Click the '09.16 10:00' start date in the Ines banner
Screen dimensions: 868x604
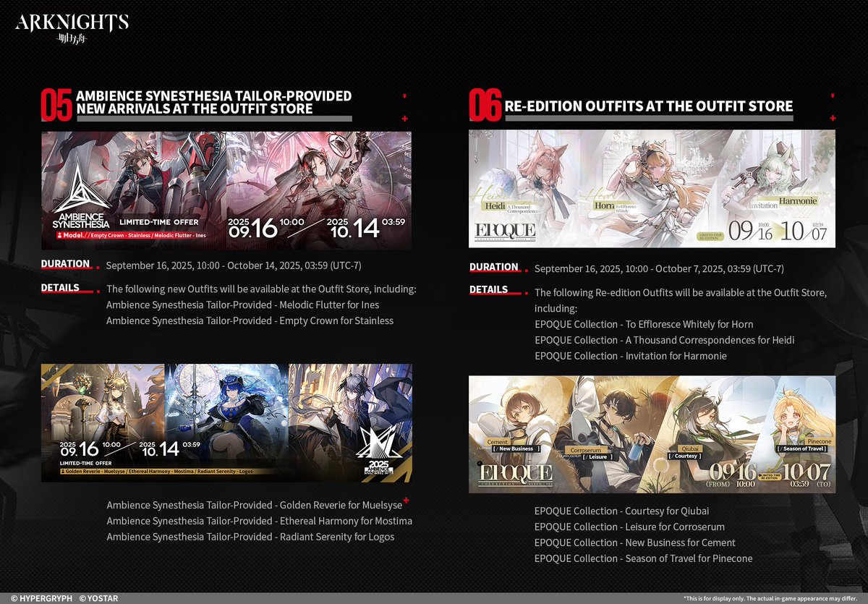pos(266,227)
